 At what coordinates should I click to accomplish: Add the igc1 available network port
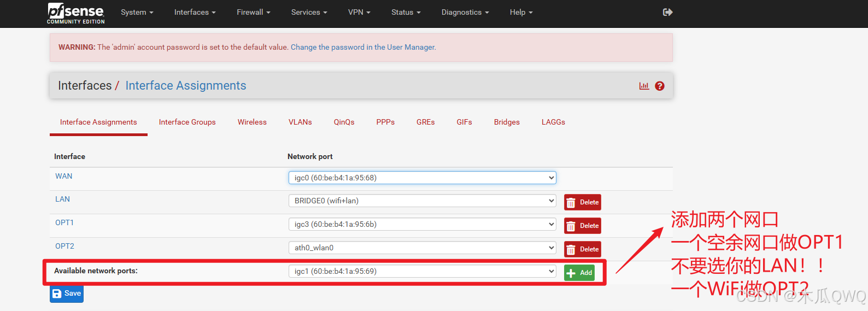tap(579, 273)
